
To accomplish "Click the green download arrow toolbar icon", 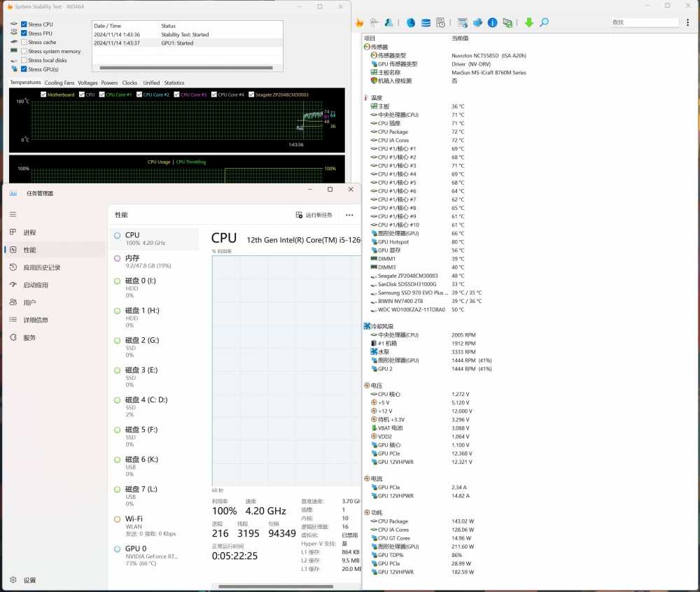I will point(528,23).
